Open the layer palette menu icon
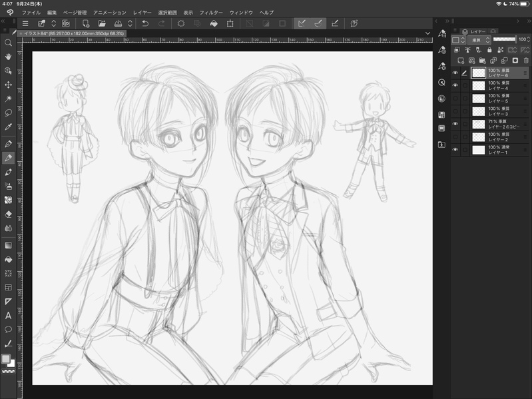This screenshot has height=399, width=532. point(455,31)
